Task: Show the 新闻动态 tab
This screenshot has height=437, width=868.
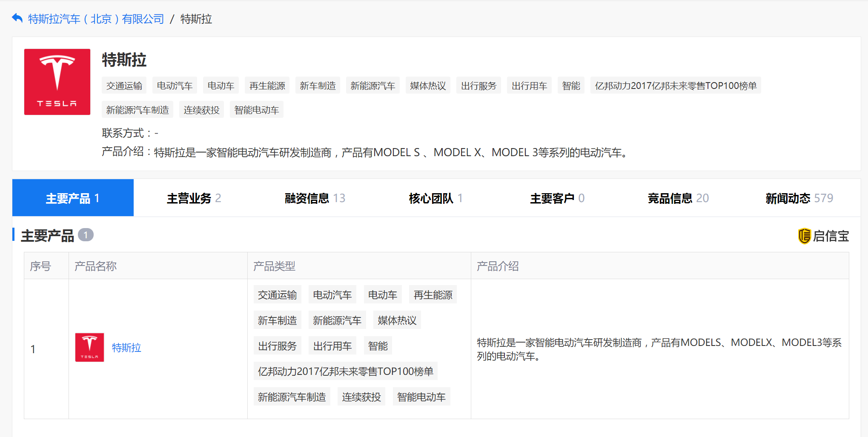Action: tap(799, 198)
